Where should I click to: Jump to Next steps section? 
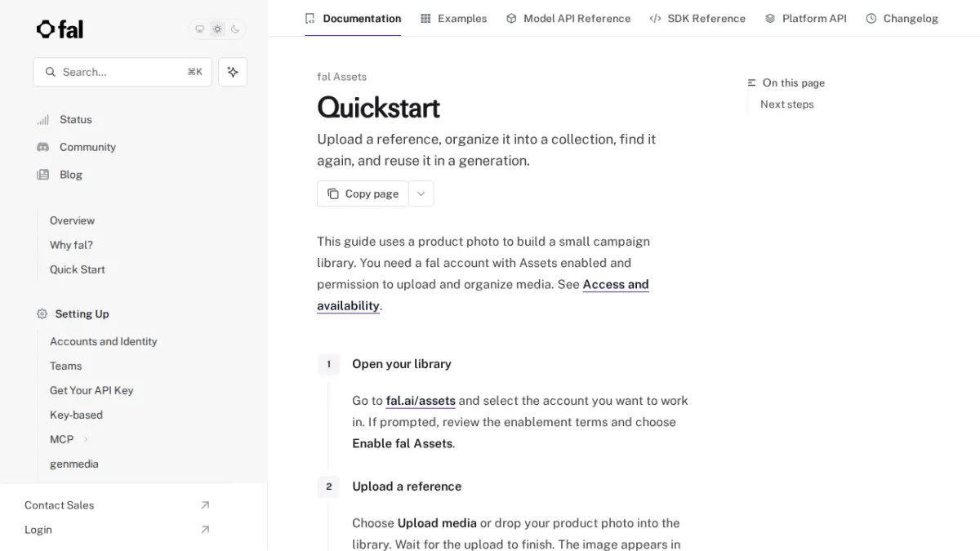pos(786,104)
